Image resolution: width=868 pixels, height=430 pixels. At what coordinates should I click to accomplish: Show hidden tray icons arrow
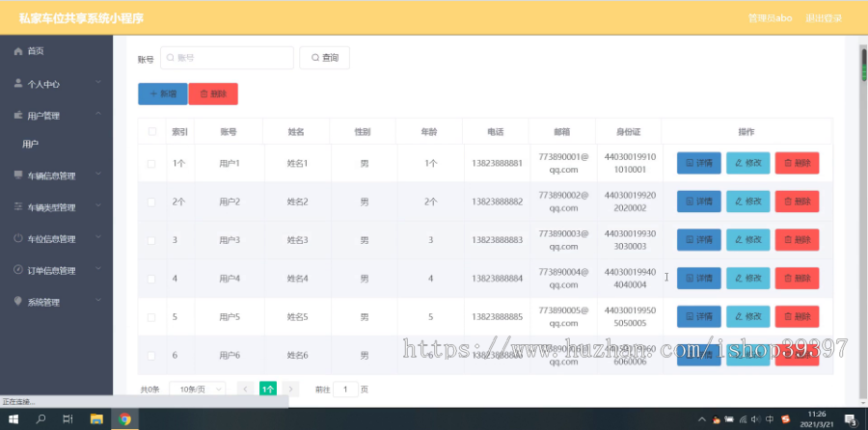click(702, 419)
